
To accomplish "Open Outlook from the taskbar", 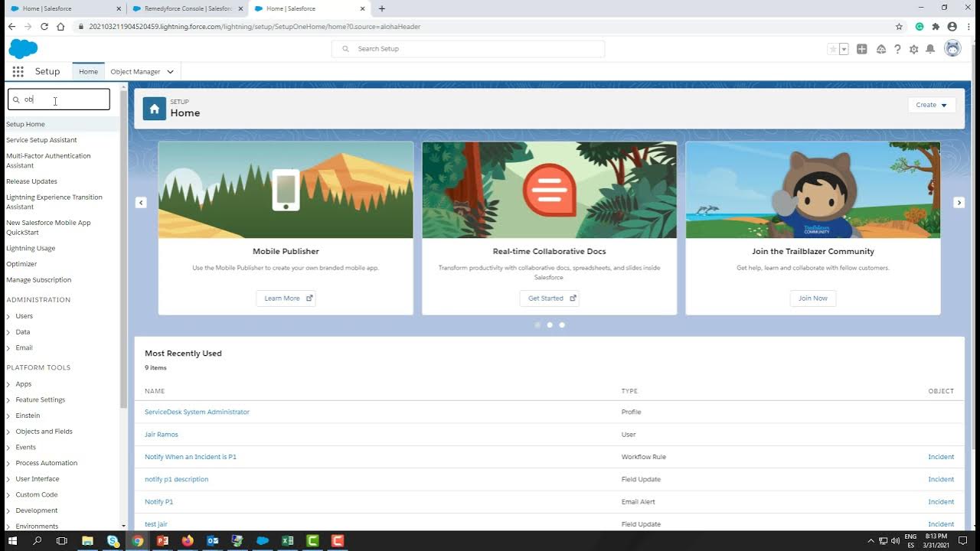I will (213, 541).
